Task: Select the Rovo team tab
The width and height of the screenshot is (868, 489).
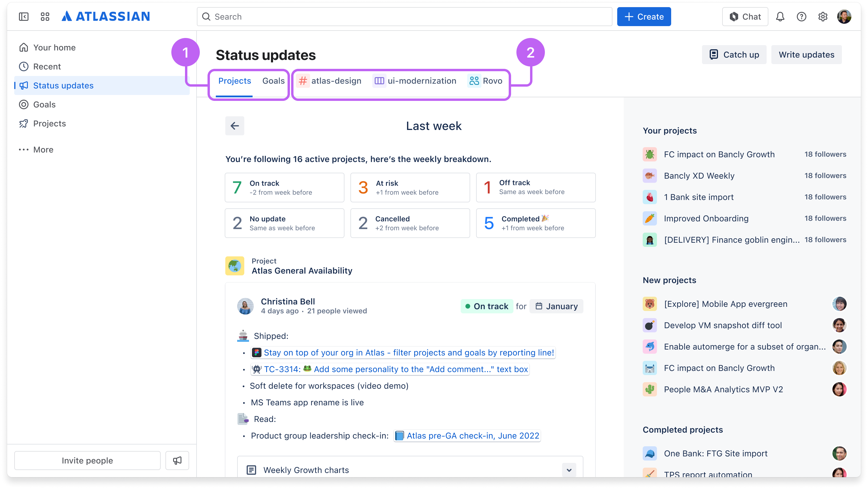Action: coord(485,81)
